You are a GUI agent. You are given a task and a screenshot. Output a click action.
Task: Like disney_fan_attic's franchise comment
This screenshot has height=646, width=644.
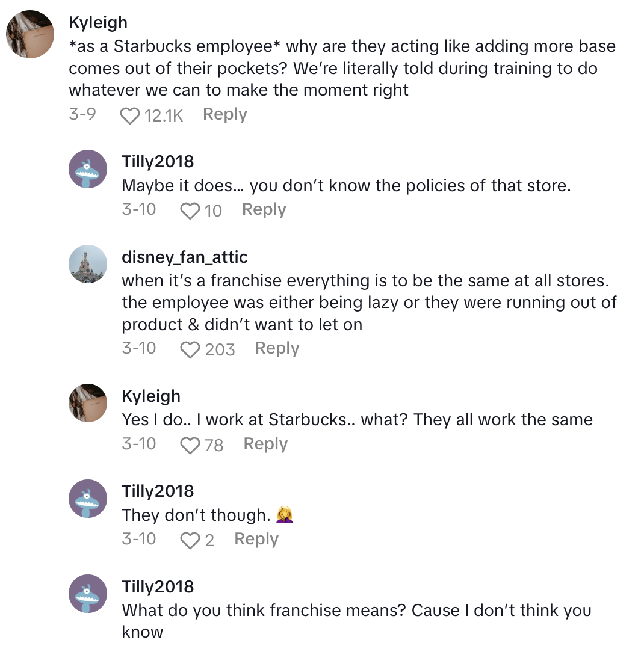coord(190,349)
